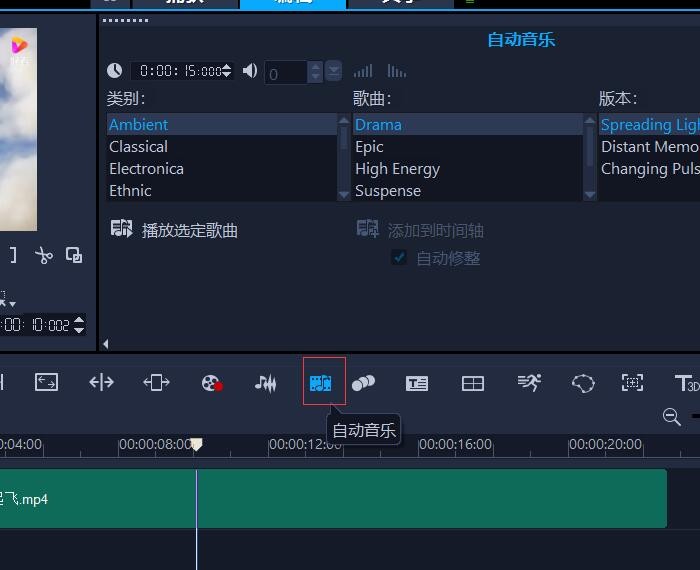Open the time remapping runner icon
Viewport: 700px width, 570px height.
(529, 383)
